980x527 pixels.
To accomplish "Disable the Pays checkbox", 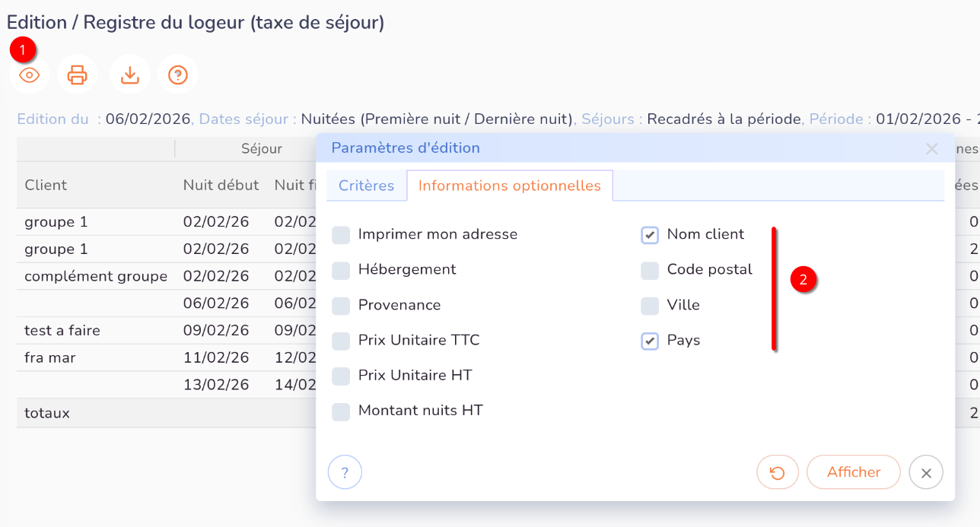I will (x=649, y=341).
